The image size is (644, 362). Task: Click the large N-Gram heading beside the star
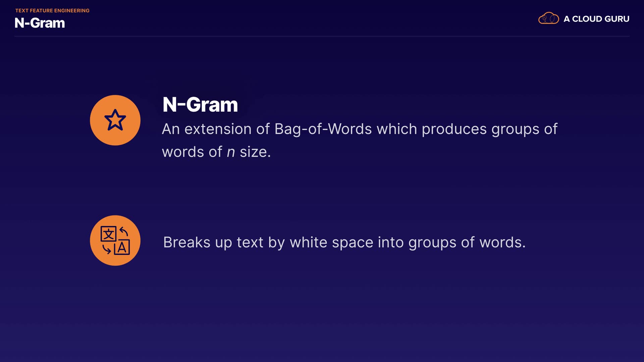point(200,105)
